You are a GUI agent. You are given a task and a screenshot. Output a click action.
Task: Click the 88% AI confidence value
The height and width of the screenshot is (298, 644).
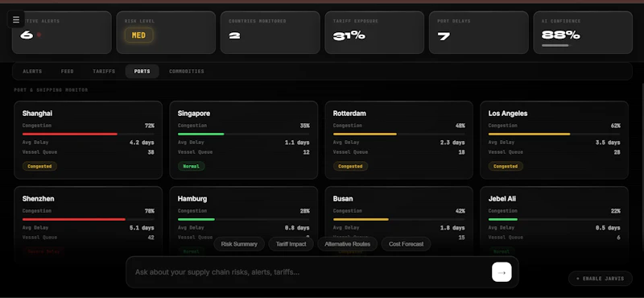click(560, 35)
